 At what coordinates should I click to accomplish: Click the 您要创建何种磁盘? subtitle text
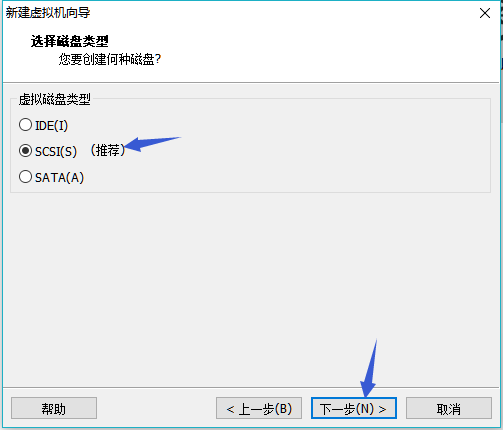coord(110,60)
